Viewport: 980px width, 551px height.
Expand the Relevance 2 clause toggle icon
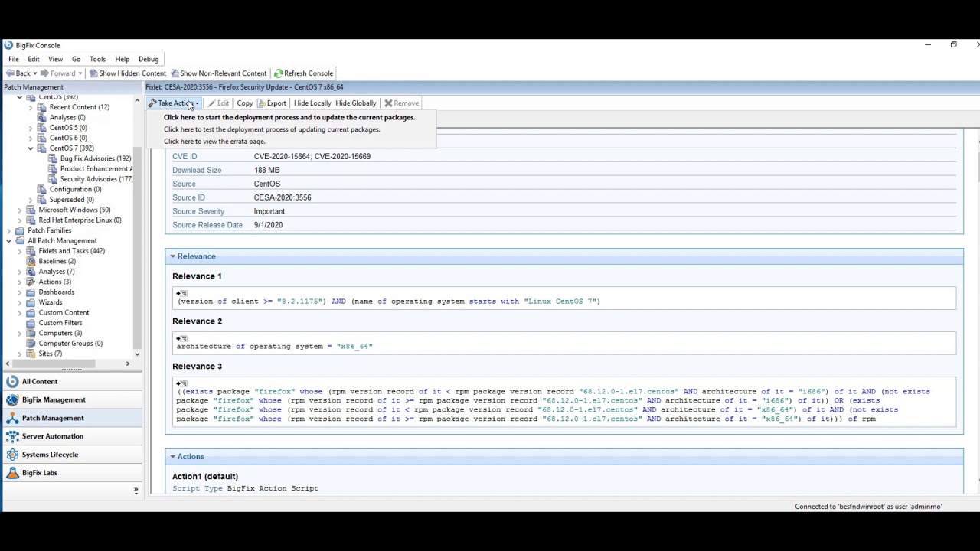click(181, 339)
